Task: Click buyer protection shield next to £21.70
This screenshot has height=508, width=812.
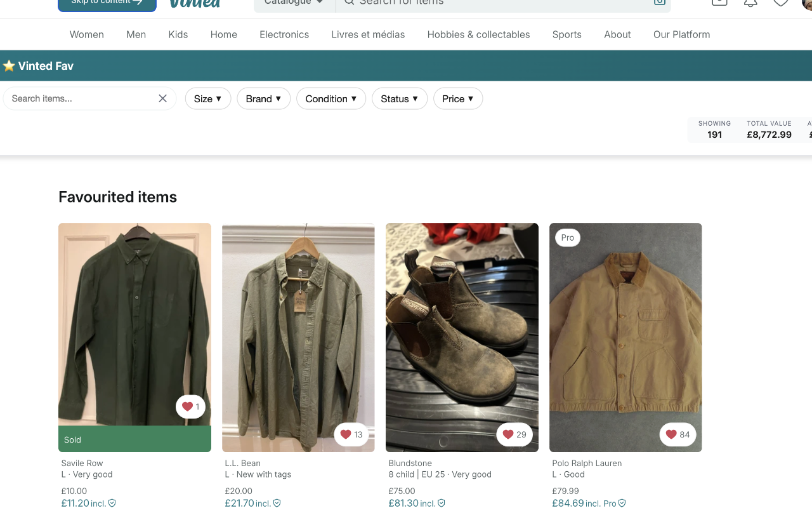Action: [277, 503]
